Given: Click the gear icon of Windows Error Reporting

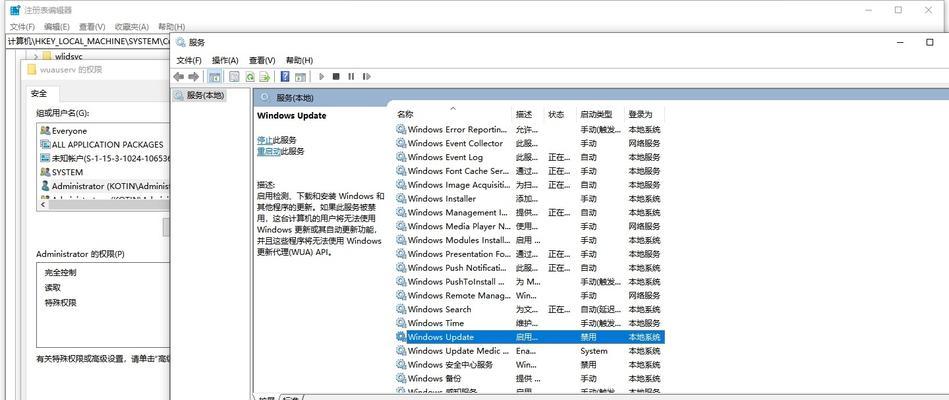Looking at the screenshot, I should 401,130.
